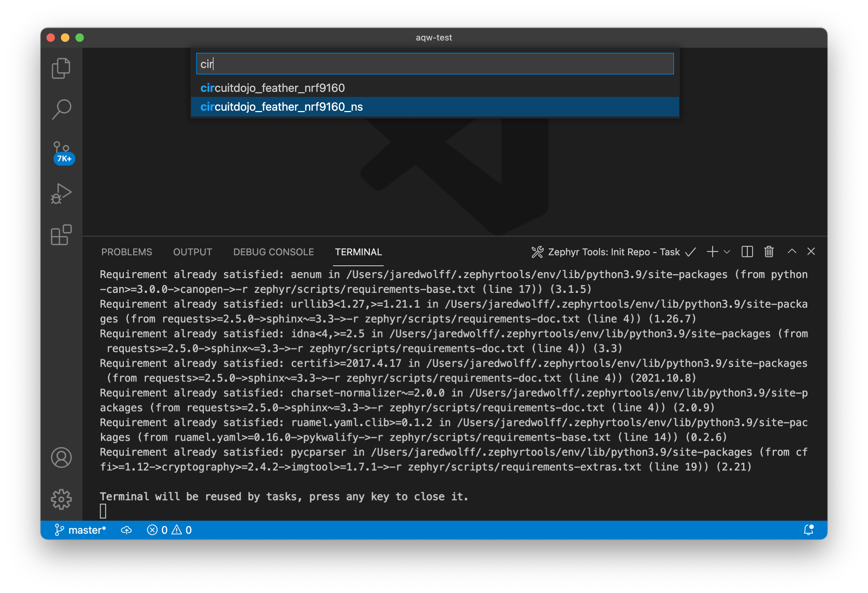Open the Extensions view icon

point(61,235)
